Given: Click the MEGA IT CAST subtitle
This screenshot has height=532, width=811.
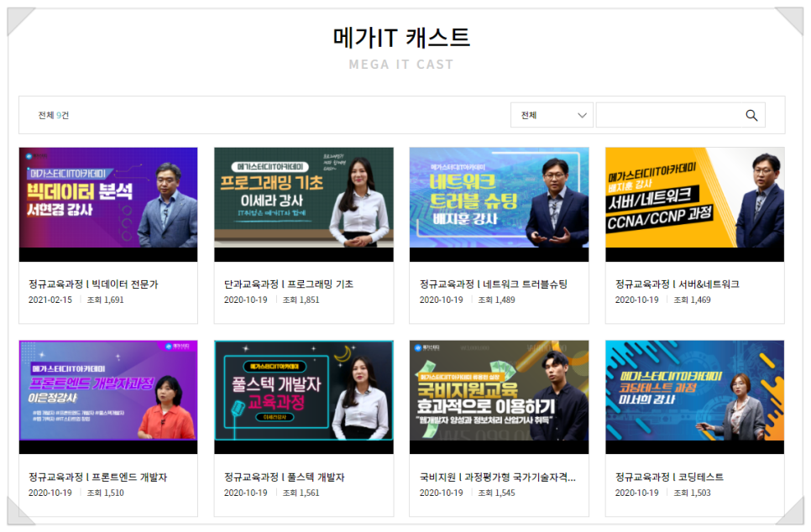Looking at the screenshot, I should point(401,65).
